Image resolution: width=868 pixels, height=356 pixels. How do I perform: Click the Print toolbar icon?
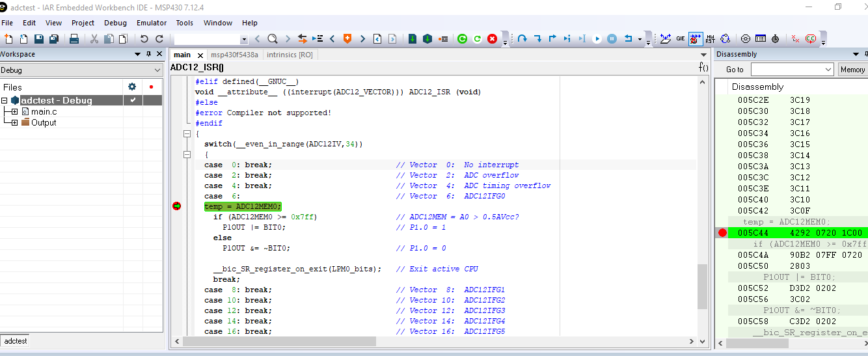[x=74, y=39]
